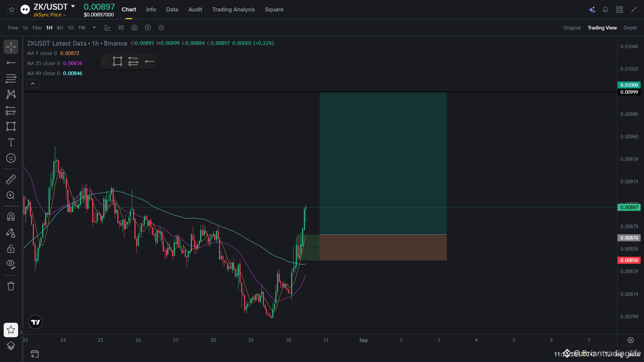The height and width of the screenshot is (362, 644).
Task: Pick rectangle tool in floating favorites toolbar
Action: [x=117, y=61]
